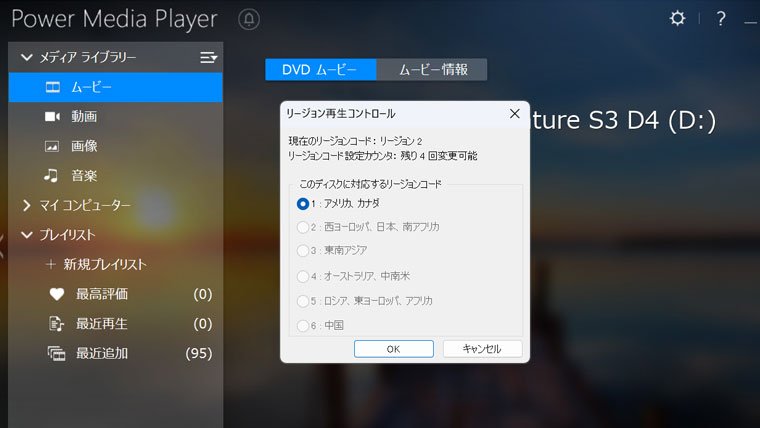Click the plus icon for 新規プレイリスト
The width and height of the screenshot is (760, 428).
click(50, 264)
